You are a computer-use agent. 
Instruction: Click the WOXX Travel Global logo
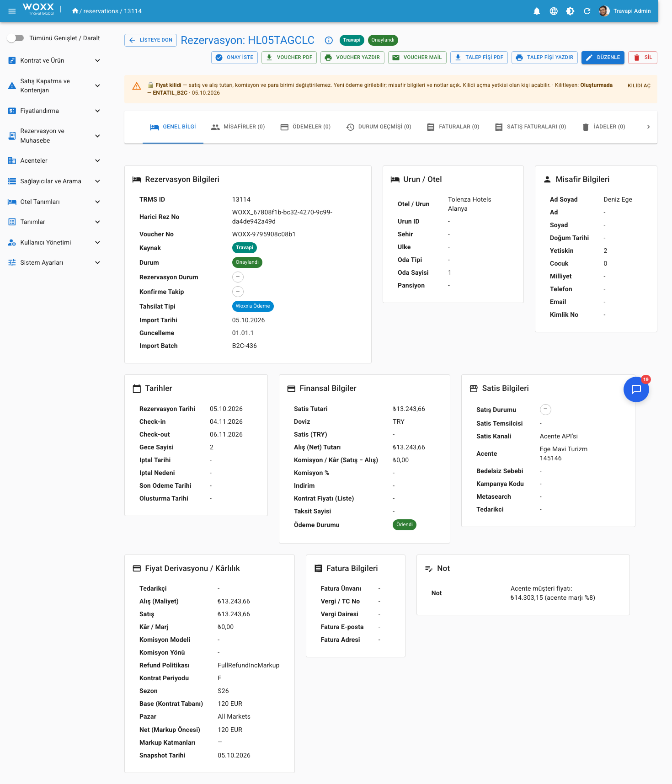(x=38, y=9)
